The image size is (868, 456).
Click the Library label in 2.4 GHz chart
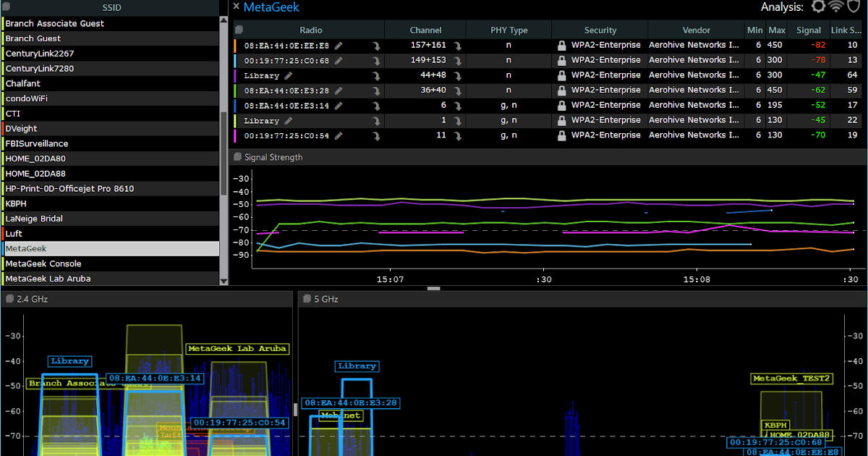tap(70, 361)
